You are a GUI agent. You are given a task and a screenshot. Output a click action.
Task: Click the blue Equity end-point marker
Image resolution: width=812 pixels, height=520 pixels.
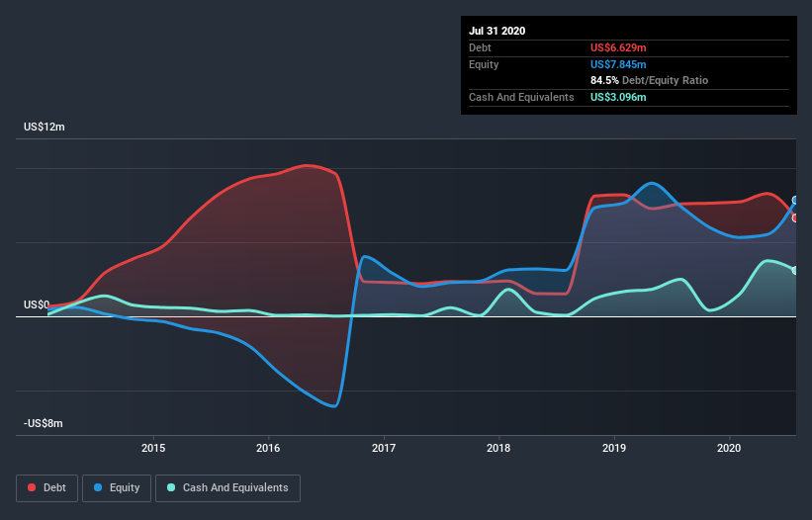[x=795, y=201]
